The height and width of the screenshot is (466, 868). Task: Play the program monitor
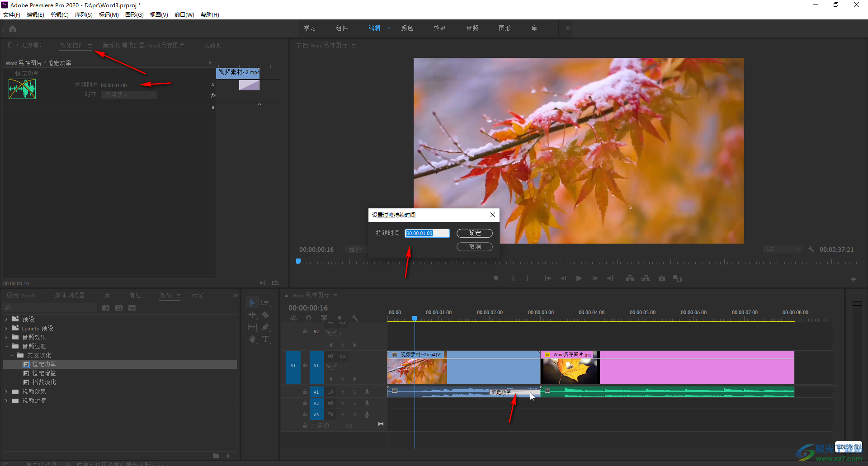[579, 278]
